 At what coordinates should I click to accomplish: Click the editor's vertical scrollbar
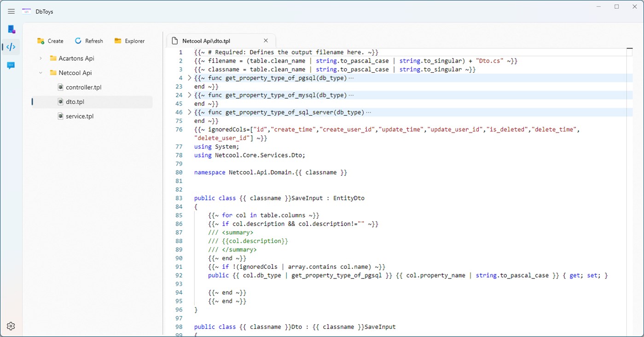pos(629,48)
